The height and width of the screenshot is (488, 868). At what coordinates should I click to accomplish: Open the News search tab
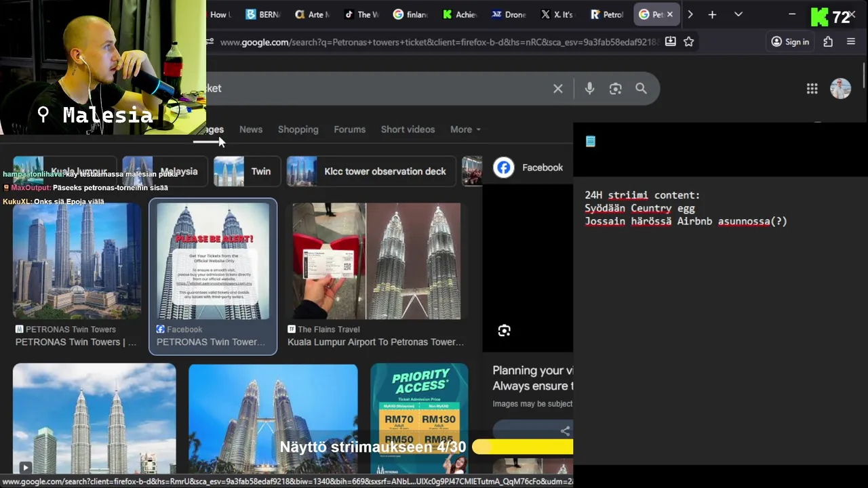click(250, 129)
